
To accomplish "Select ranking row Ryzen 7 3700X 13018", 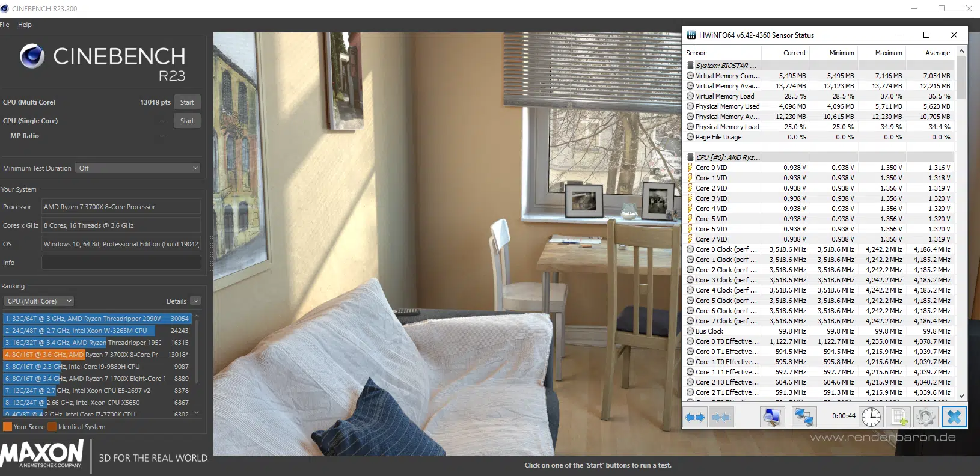I will coord(97,355).
